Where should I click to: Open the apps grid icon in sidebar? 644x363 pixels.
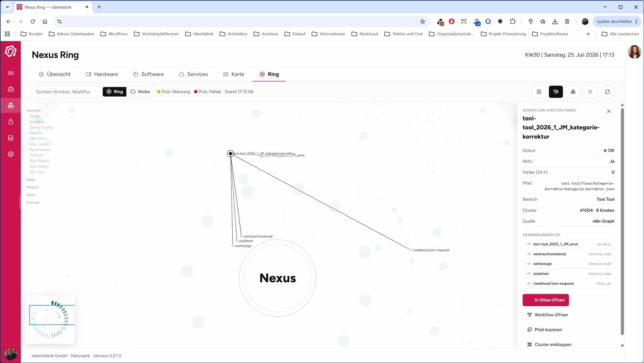click(11, 73)
